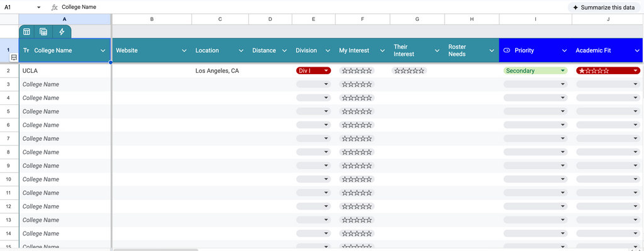Click the Academic Fit header cell

(608, 50)
